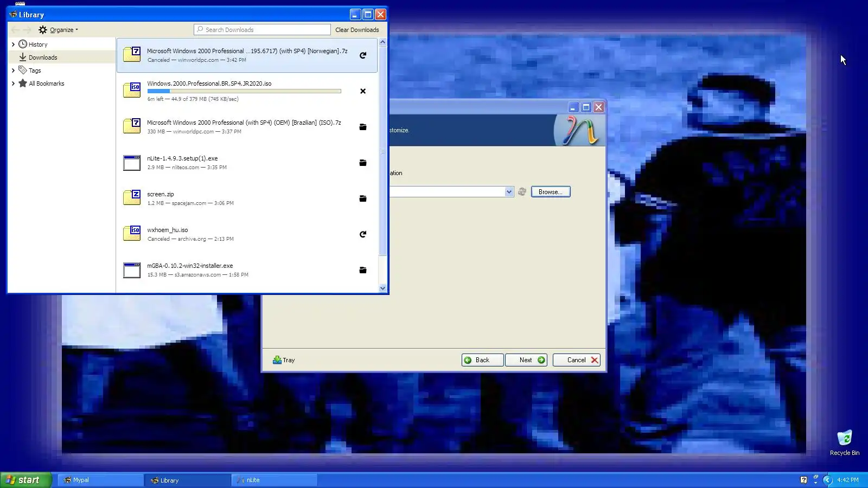Click Next in the nLite wizard

point(526,360)
